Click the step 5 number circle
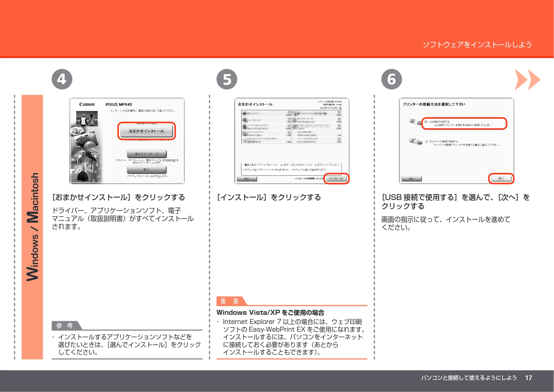 click(x=227, y=79)
